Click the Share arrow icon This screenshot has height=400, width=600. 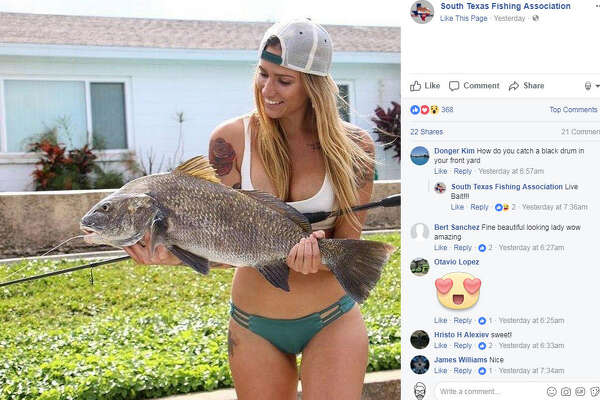coord(514,86)
